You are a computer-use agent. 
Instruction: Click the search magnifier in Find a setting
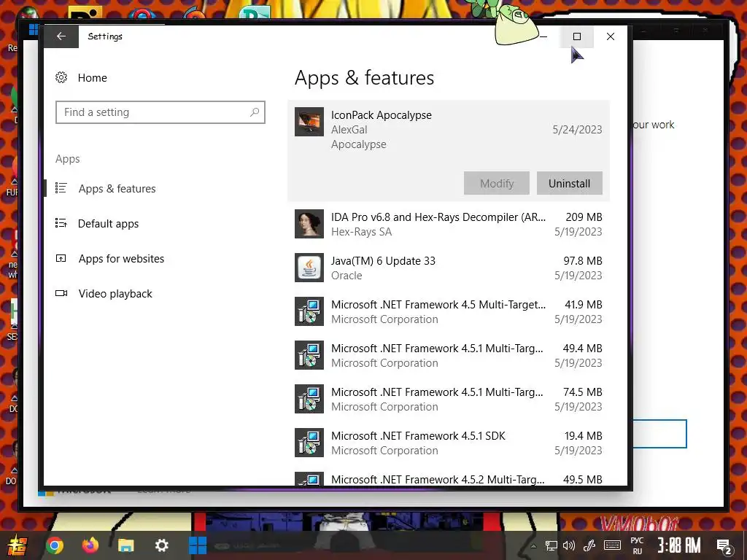point(255,112)
